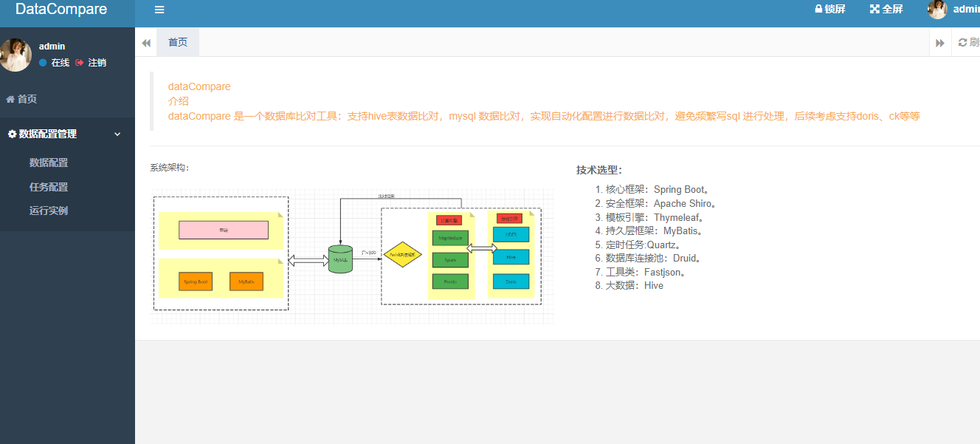Collapse the 数据配置管理 menu chevron
Screen dimensions: 980x444
[117, 134]
